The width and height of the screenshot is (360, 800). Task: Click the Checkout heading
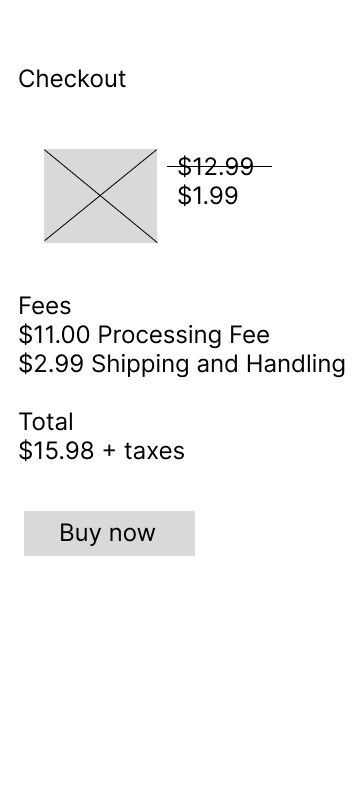pyautogui.click(x=72, y=79)
